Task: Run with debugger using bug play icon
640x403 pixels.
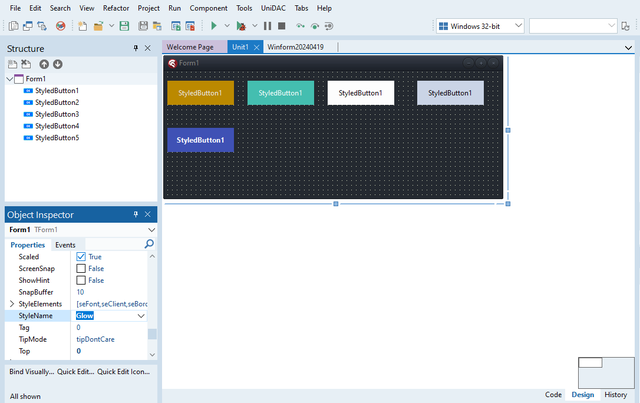Action: [x=241, y=26]
